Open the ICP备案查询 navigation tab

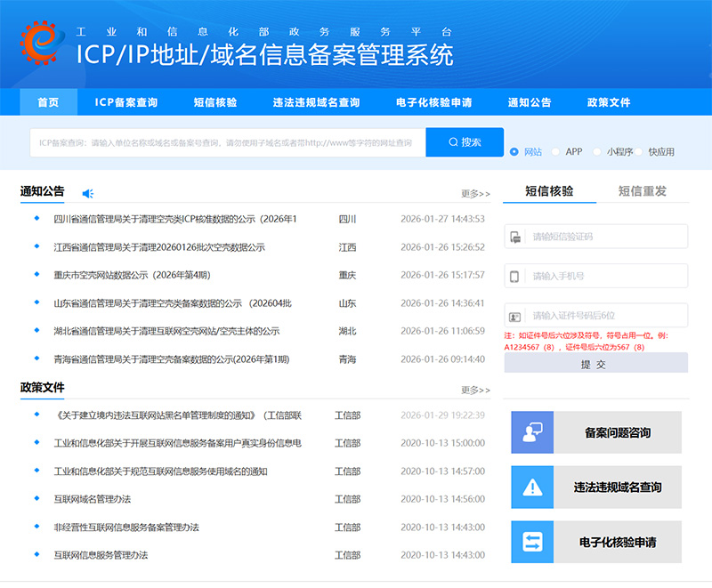[127, 101]
